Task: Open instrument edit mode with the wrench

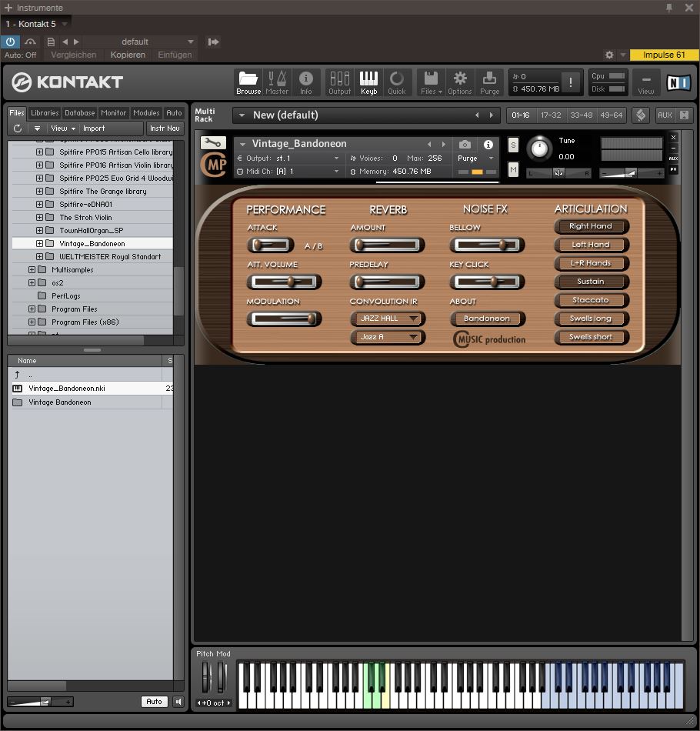Action: point(213,142)
